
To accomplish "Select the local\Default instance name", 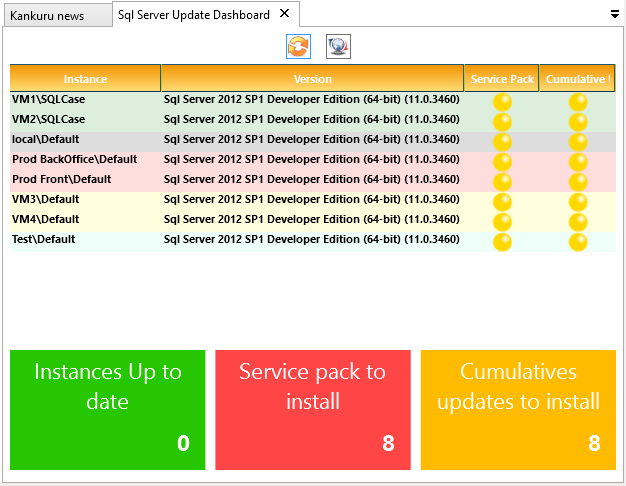I will pos(46,139).
